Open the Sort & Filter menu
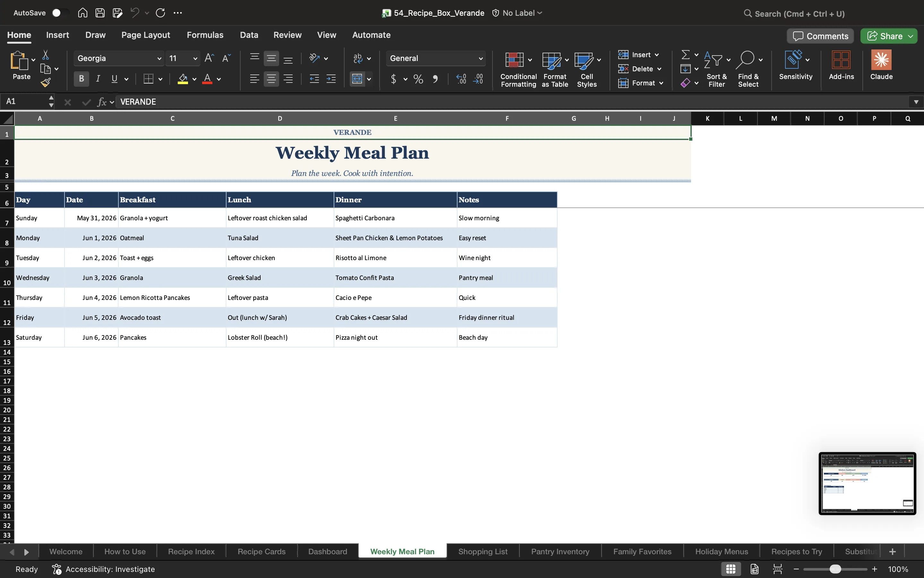 pos(717,69)
